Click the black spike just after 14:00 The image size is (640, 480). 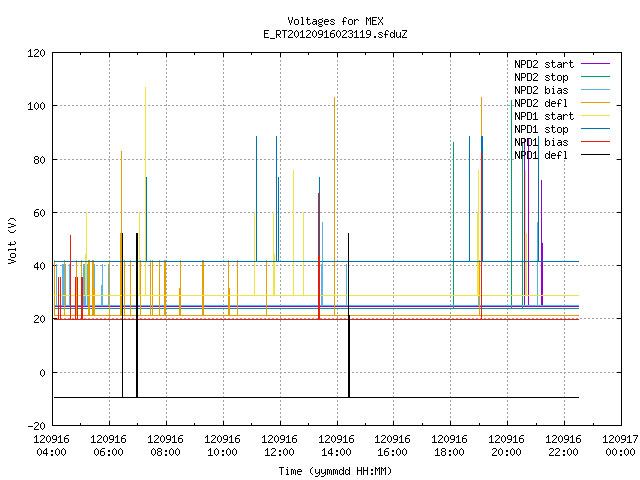coord(349,314)
